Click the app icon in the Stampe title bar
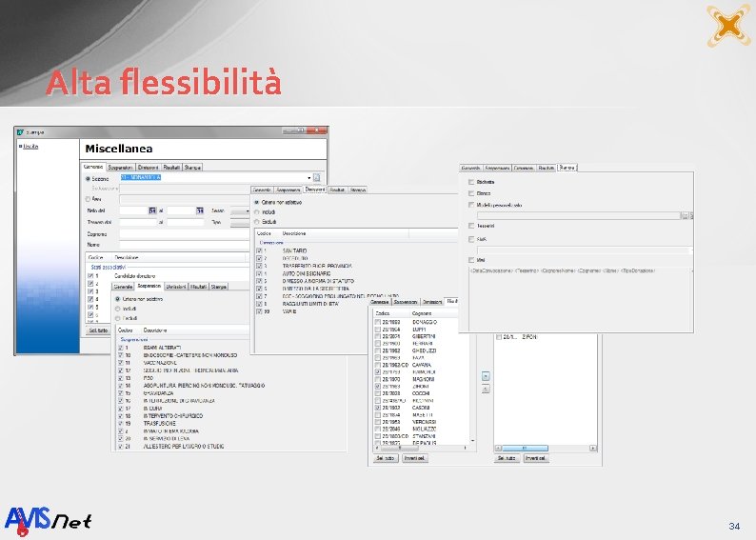The width and height of the screenshot is (756, 540). coord(20,131)
